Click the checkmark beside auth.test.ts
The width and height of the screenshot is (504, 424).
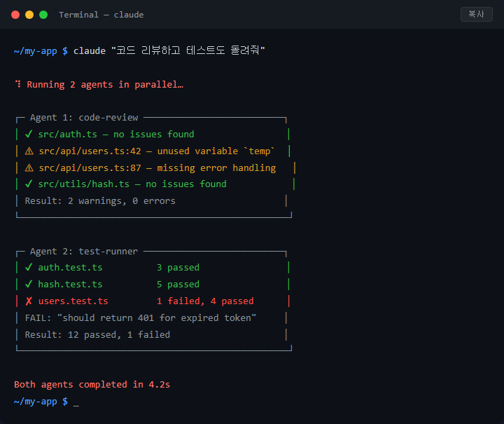pos(29,267)
